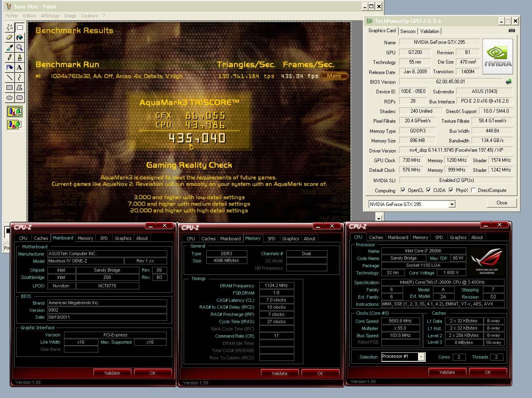Screen dimensions: 532x398
Task: Enable the DirectCompute checkbox in GPU-Z
Action: pos(473,190)
